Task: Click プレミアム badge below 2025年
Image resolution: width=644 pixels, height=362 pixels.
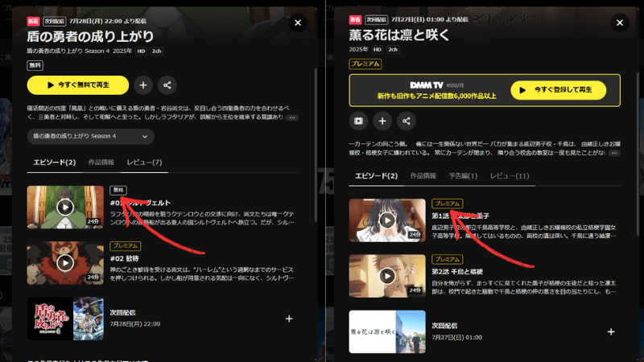Action: pyautogui.click(x=365, y=64)
